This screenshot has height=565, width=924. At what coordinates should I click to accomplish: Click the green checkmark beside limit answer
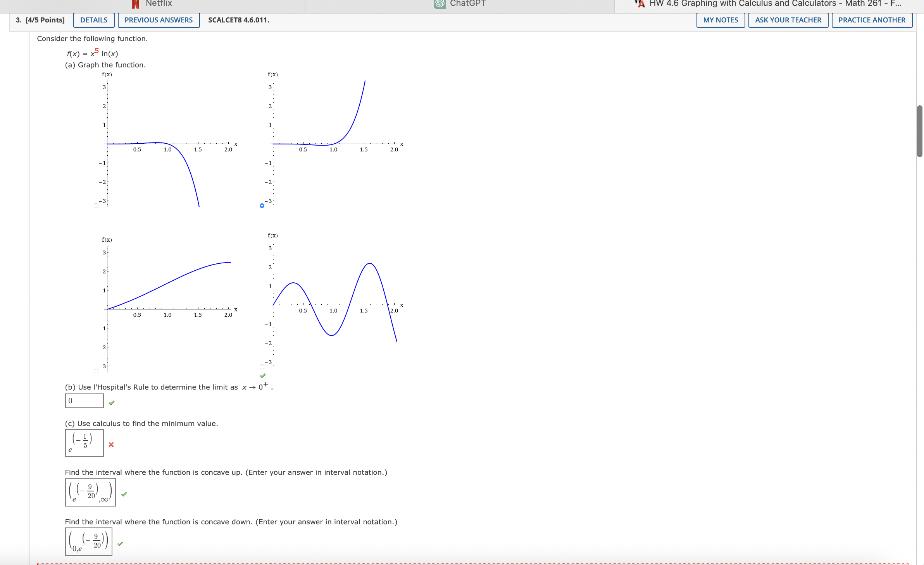tap(112, 403)
